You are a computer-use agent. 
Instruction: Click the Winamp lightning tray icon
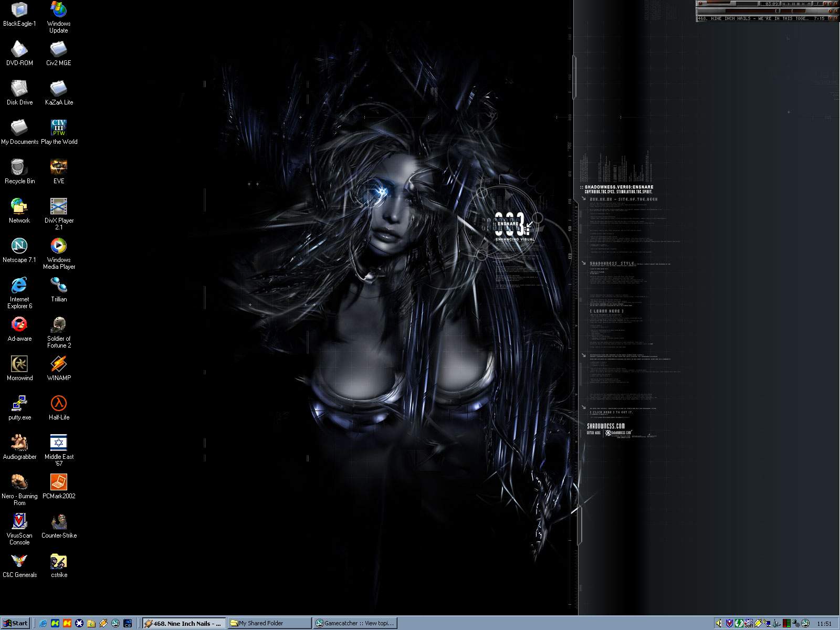[758, 623]
